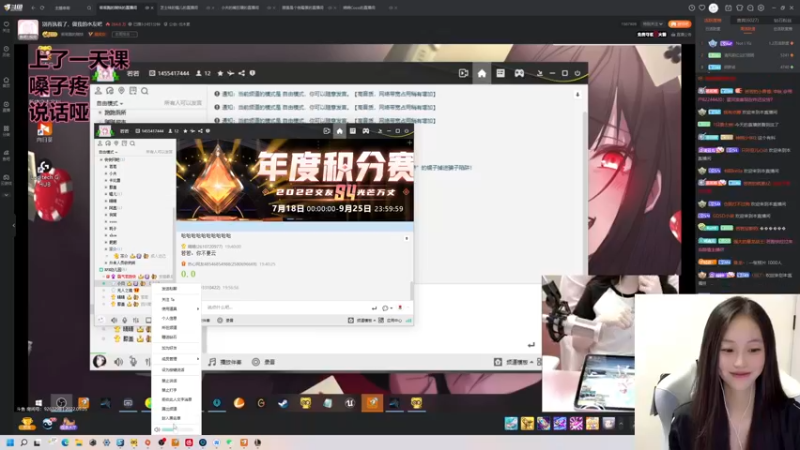Toggle the microphone in back YY window bottom bar

click(133, 362)
